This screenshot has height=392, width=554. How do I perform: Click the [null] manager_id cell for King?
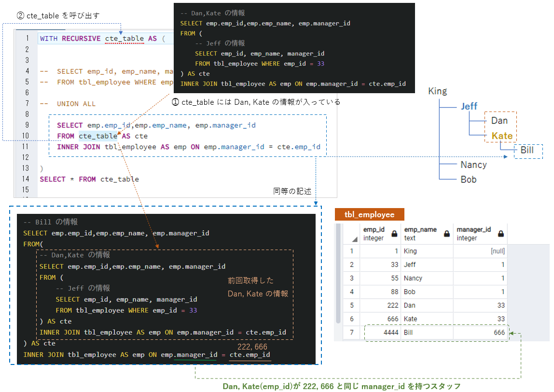tap(497, 251)
